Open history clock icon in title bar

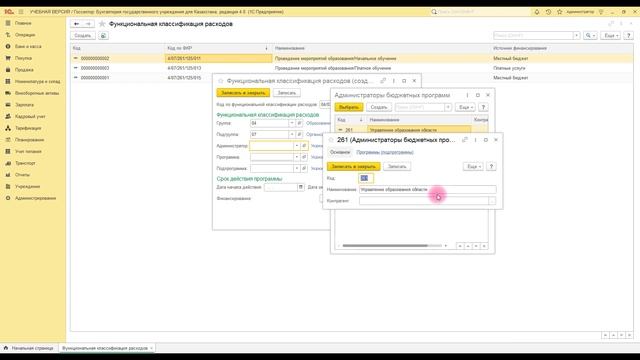pyautogui.click(x=548, y=12)
